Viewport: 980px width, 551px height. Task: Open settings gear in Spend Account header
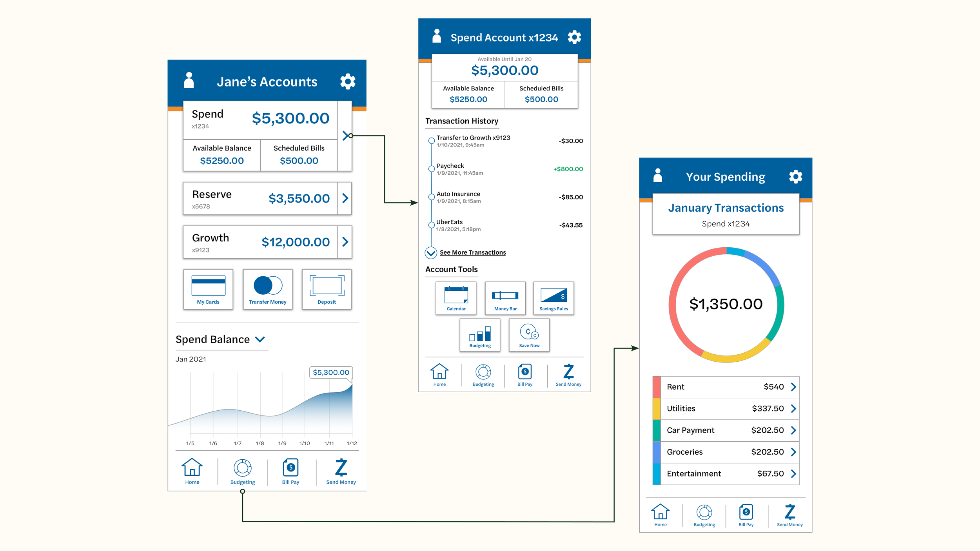(x=574, y=37)
